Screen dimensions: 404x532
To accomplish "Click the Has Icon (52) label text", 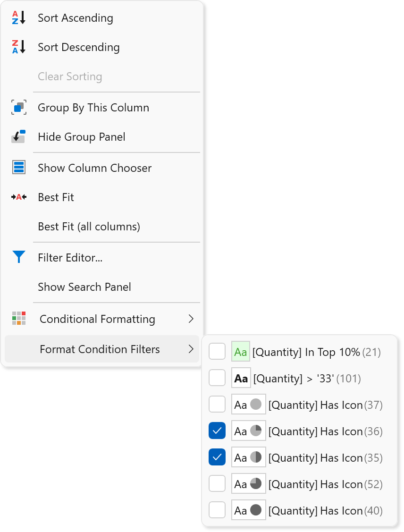I will pos(315,484).
